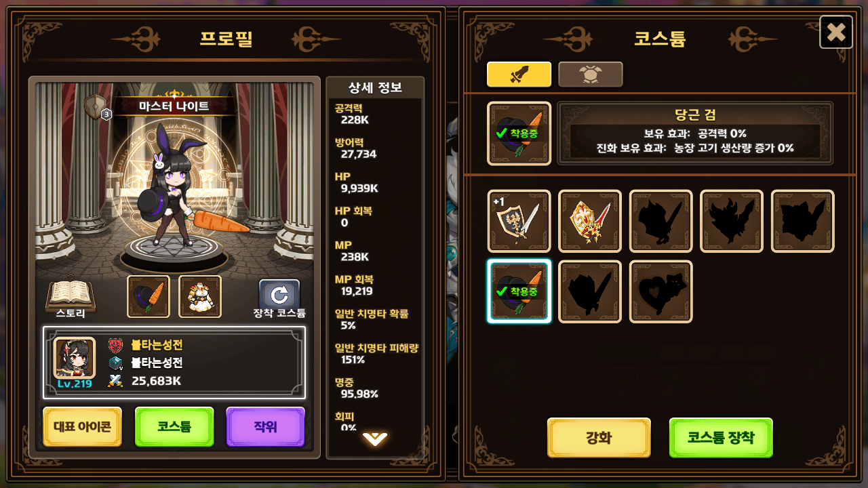868x488 pixels.
Task: Click the 착용중 carrot sword preview icon
Action: tap(519, 134)
